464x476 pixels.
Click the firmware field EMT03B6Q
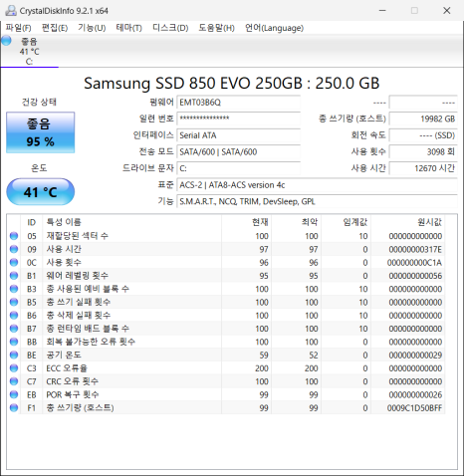pos(239,103)
